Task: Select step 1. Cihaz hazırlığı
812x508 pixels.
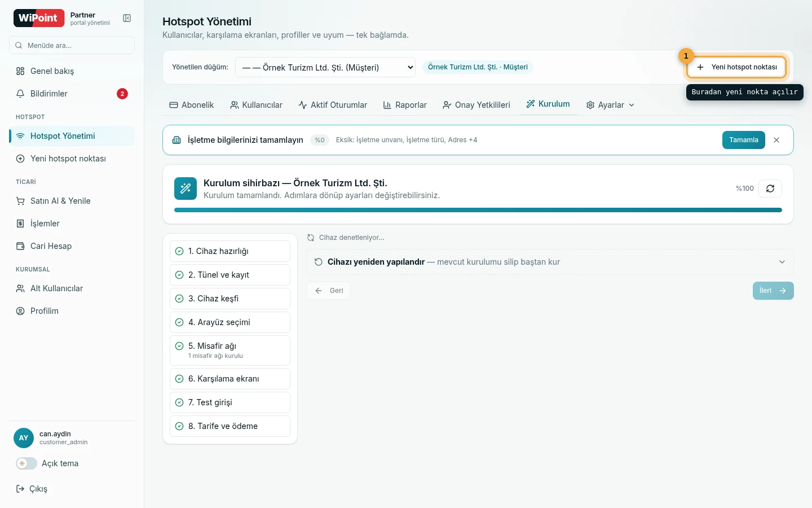Action: 230,251
